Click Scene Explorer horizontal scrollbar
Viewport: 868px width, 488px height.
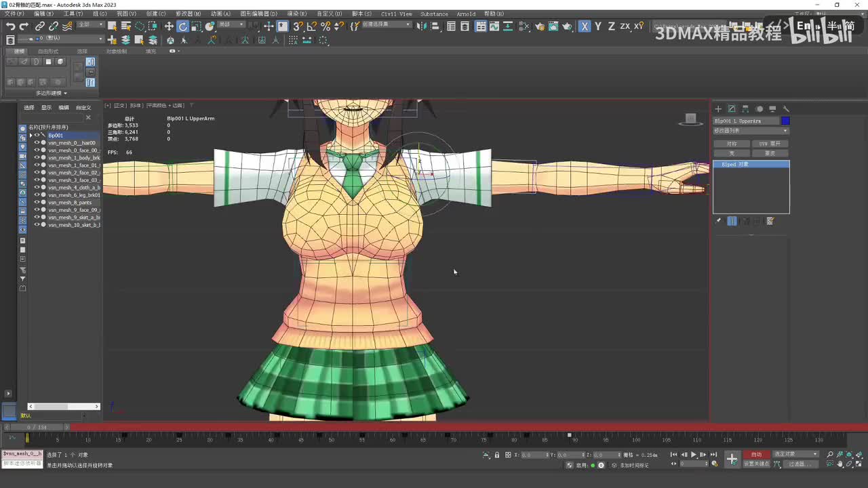(64, 406)
